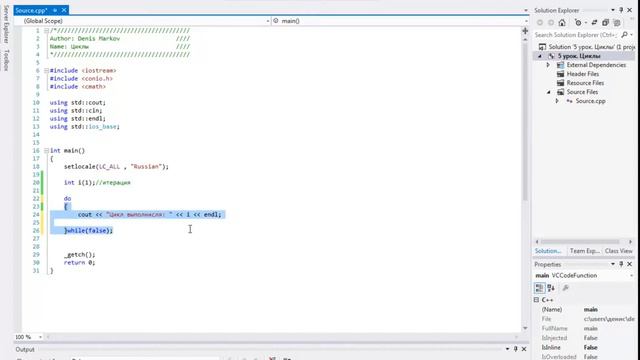Screen dimensions: 640x360
Task: Click the Alphabetical sort icon in Properties
Action: click(x=551, y=288)
